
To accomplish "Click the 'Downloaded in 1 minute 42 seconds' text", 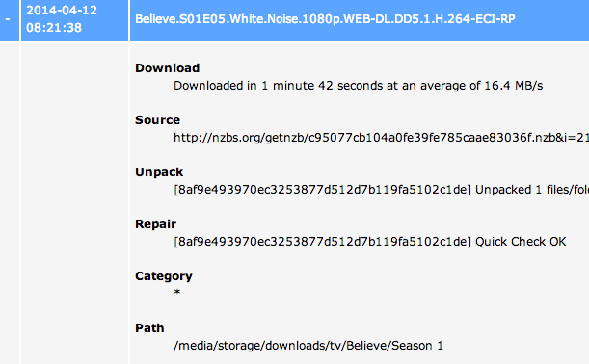I will (278, 86).
